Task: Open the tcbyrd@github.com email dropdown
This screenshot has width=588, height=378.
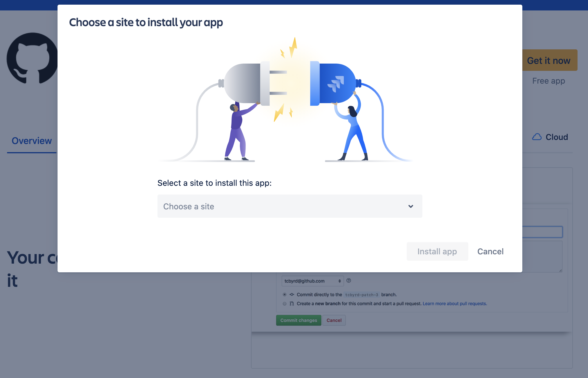Action: [313, 281]
